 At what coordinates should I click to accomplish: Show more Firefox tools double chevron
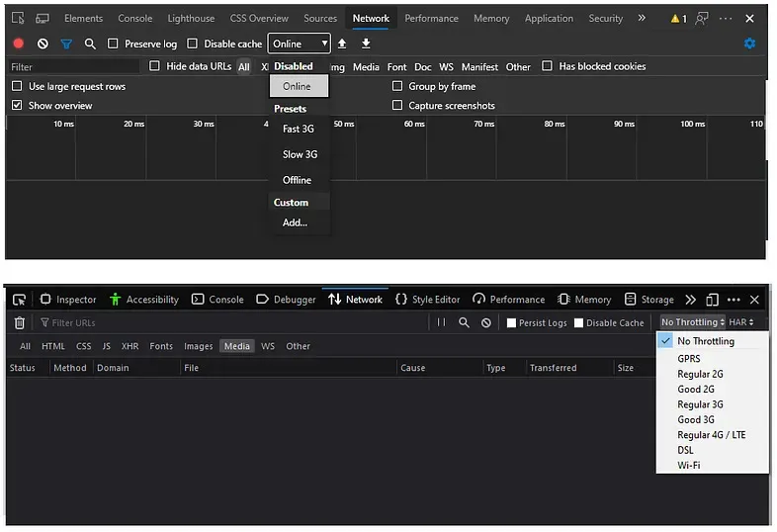point(690,300)
